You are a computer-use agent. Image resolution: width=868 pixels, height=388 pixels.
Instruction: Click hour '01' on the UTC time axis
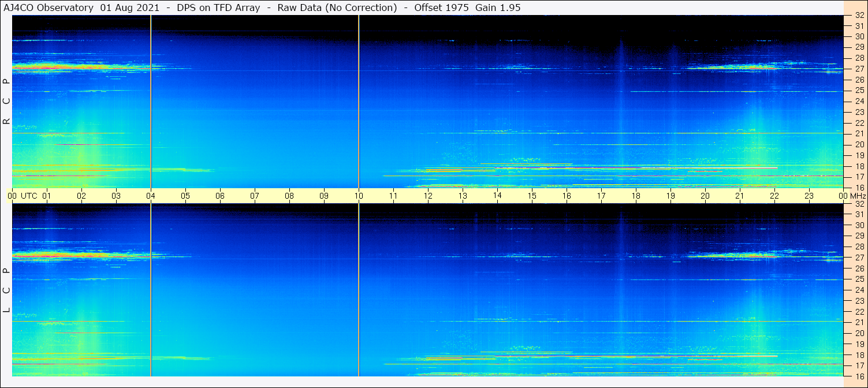click(x=47, y=196)
